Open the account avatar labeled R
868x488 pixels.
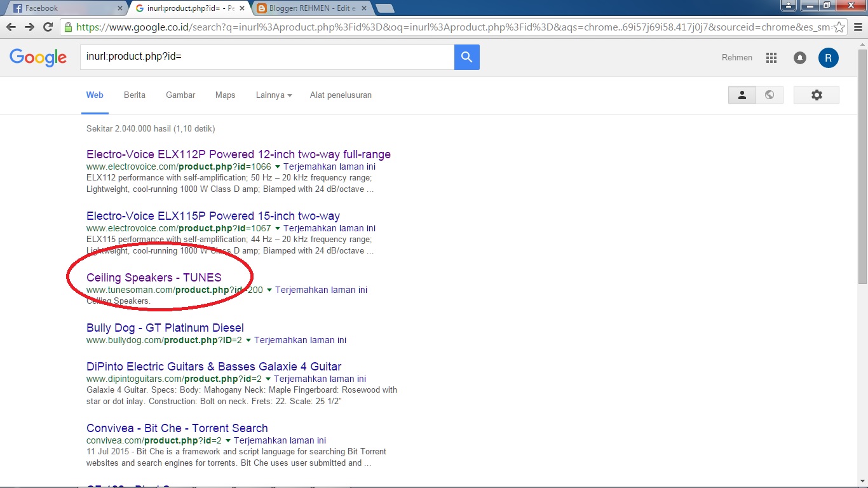(829, 58)
